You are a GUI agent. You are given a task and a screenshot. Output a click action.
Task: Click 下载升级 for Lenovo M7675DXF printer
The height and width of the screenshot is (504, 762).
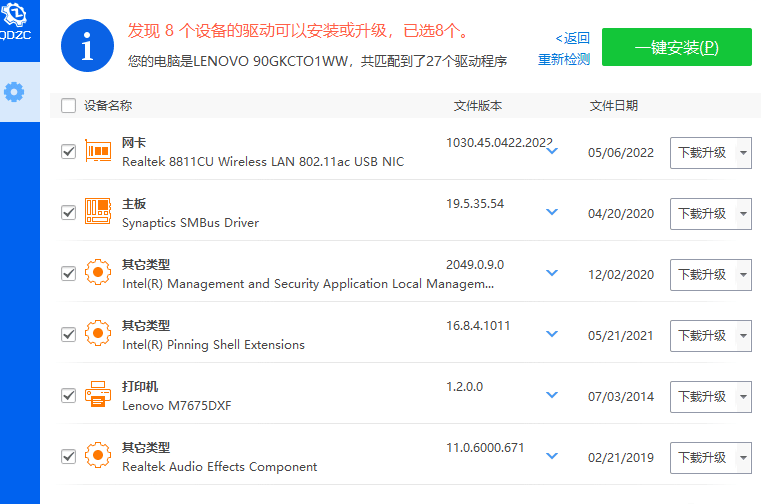point(703,397)
